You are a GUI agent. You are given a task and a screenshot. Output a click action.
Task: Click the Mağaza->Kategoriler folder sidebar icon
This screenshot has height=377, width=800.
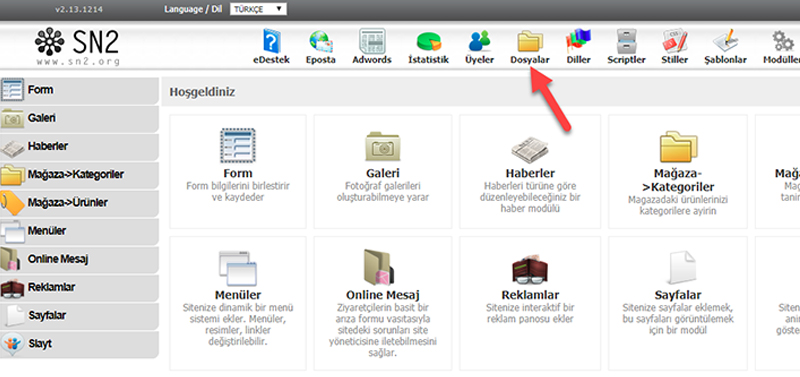point(12,175)
